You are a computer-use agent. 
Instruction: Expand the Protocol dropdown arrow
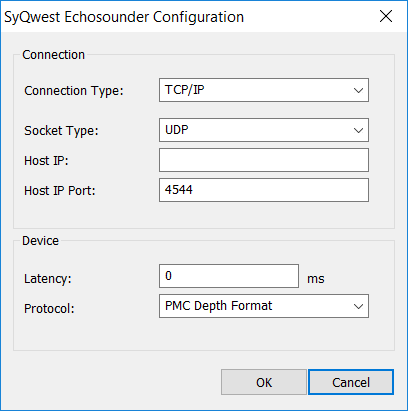coord(358,306)
